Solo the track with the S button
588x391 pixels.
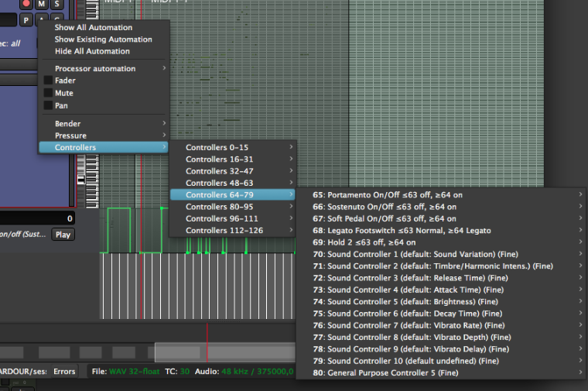[x=56, y=5]
